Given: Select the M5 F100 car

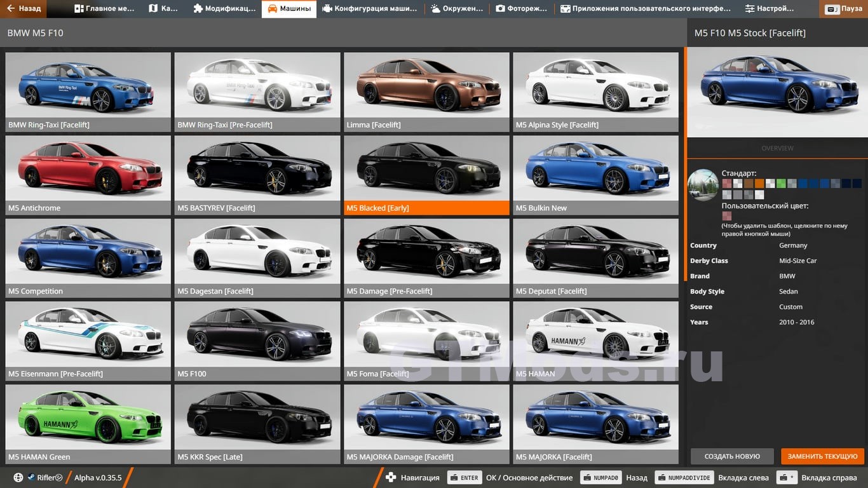Looking at the screenshot, I should [x=257, y=341].
